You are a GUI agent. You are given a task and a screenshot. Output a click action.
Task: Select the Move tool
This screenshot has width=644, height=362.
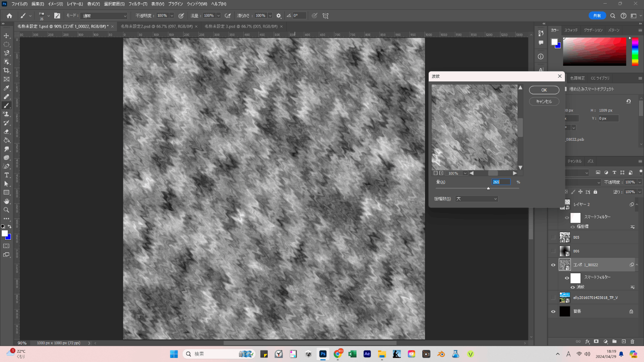tap(6, 36)
